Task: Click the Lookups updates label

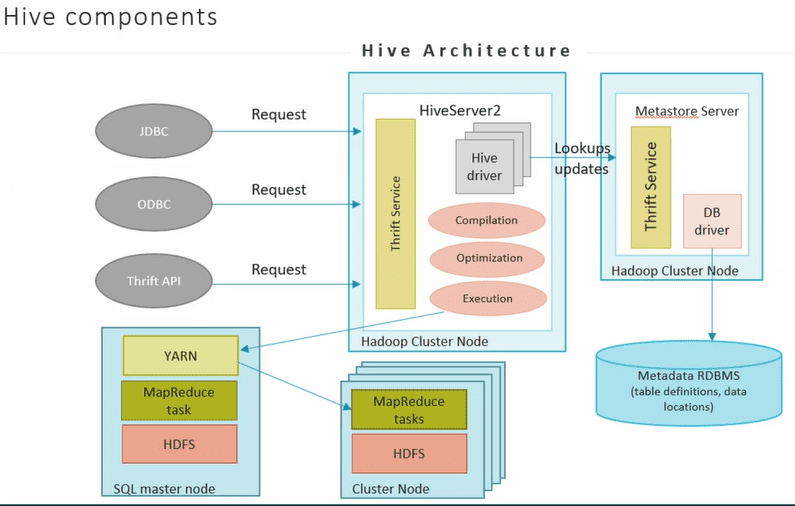Action: [582, 158]
